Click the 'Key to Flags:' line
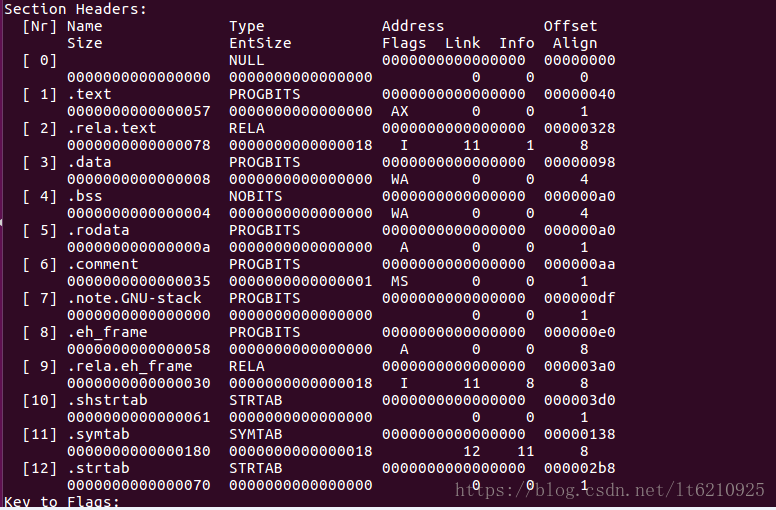The height and width of the screenshot is (510, 776). click(x=62, y=502)
